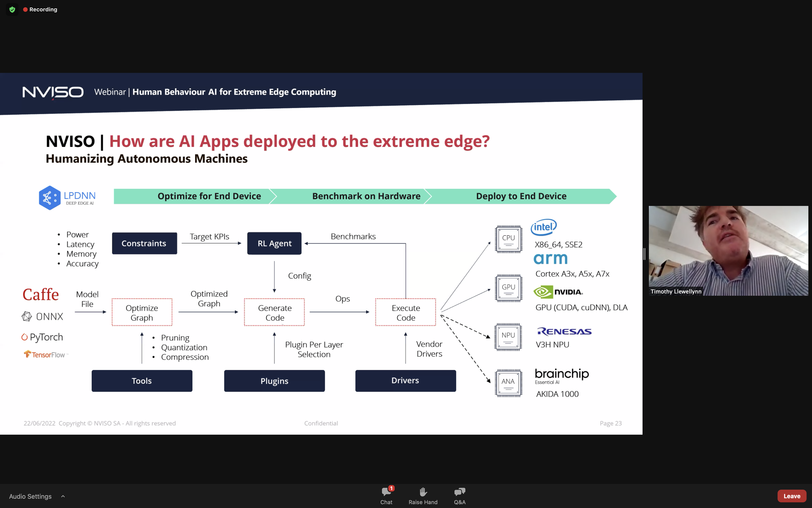Click the red Recording indicator
812x508 pixels.
(40, 9)
